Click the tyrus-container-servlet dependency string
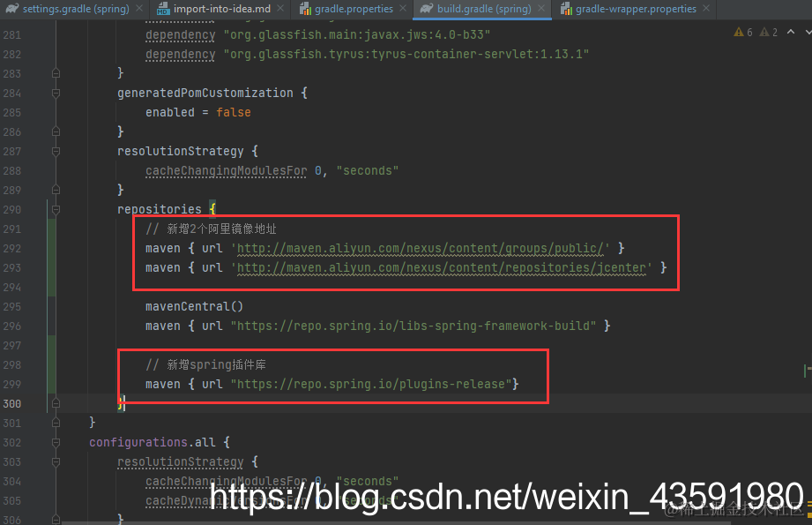812x525 pixels. tap(406, 54)
